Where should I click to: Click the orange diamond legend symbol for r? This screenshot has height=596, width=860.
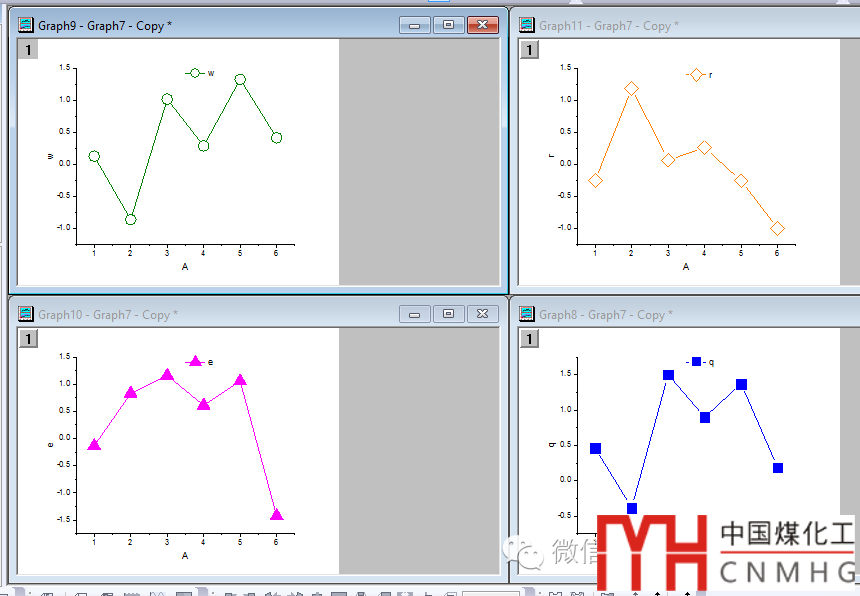pos(695,75)
